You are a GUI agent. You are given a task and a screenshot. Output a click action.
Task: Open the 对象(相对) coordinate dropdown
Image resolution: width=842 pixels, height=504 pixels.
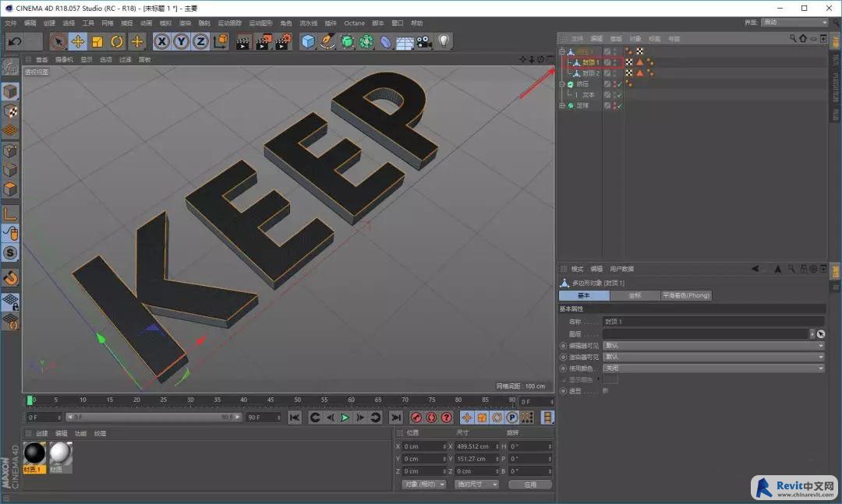pyautogui.click(x=424, y=485)
